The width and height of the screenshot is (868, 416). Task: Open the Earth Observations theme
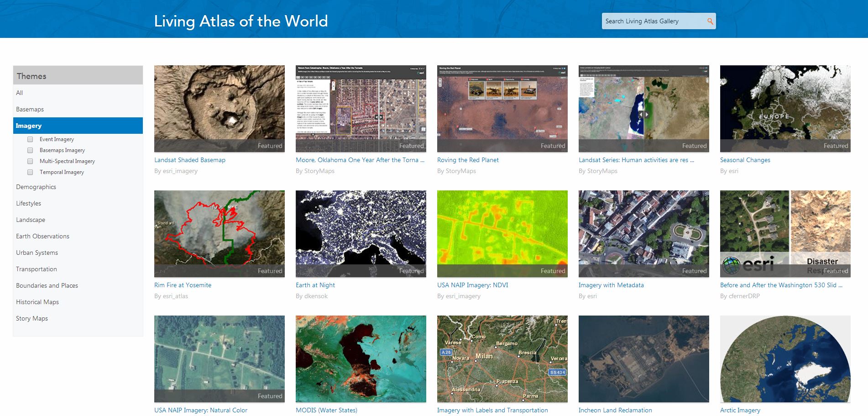click(78, 236)
